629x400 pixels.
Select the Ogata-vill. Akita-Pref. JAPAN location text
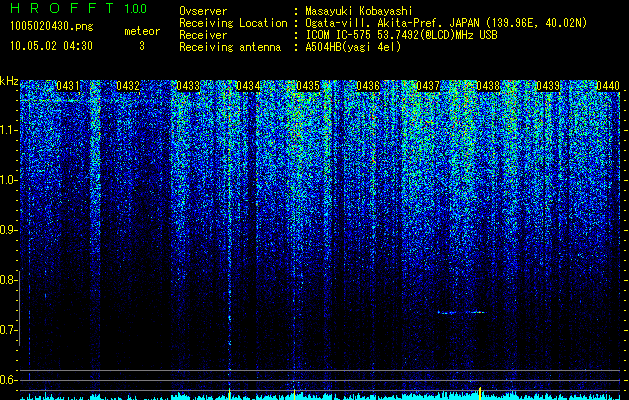446,24
